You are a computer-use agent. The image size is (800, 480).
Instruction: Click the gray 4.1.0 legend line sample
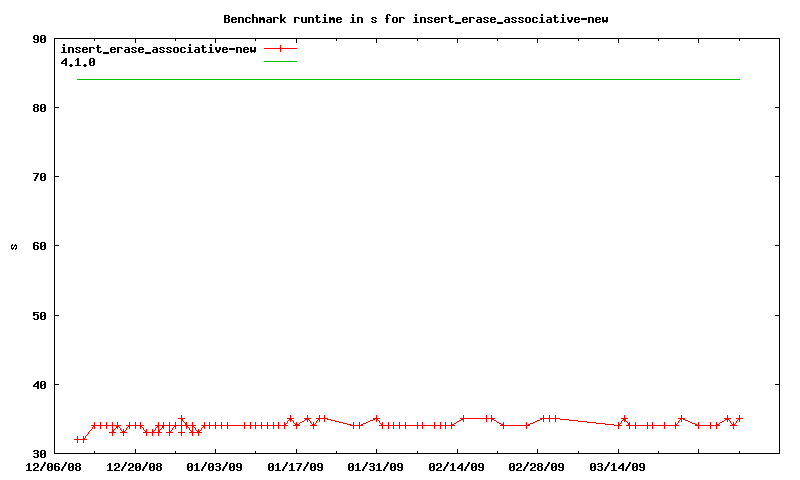281,62
